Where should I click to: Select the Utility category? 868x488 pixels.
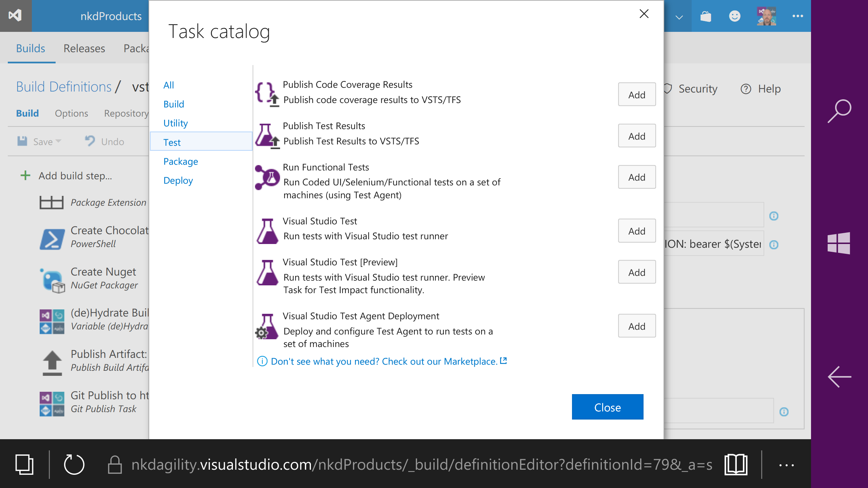[175, 123]
